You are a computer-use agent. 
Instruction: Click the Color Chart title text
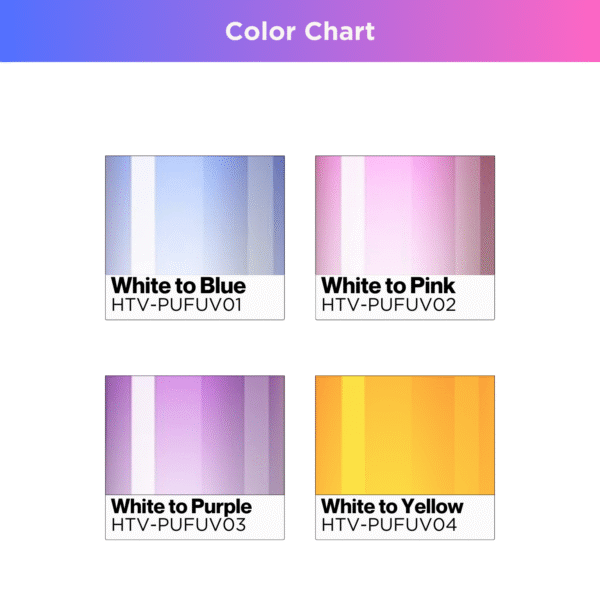tap(300, 31)
